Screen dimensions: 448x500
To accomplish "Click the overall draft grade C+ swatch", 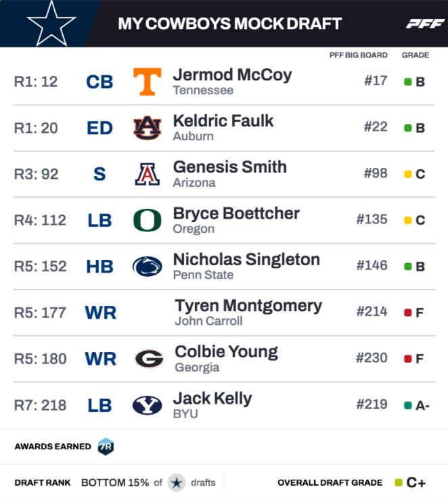I will [399, 482].
